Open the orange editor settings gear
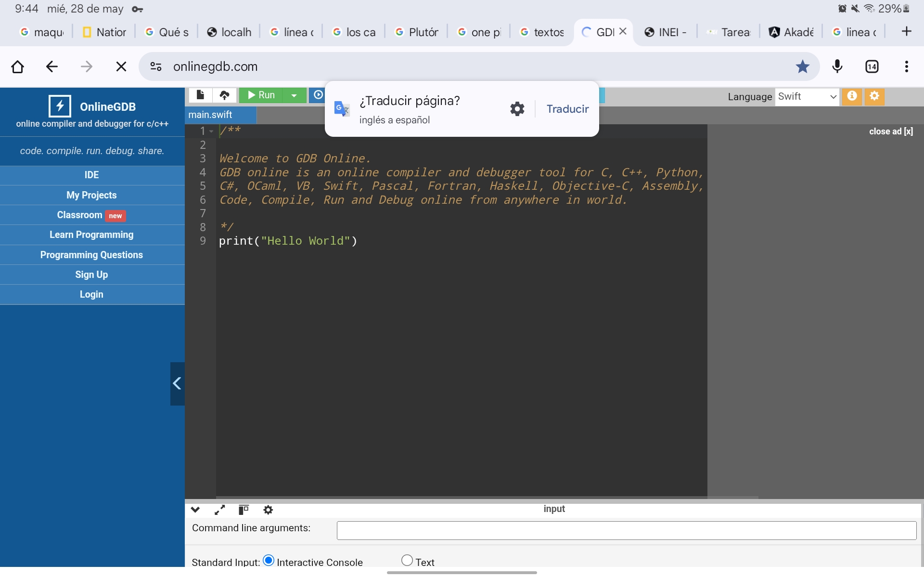This screenshot has width=924, height=578. [x=874, y=96]
